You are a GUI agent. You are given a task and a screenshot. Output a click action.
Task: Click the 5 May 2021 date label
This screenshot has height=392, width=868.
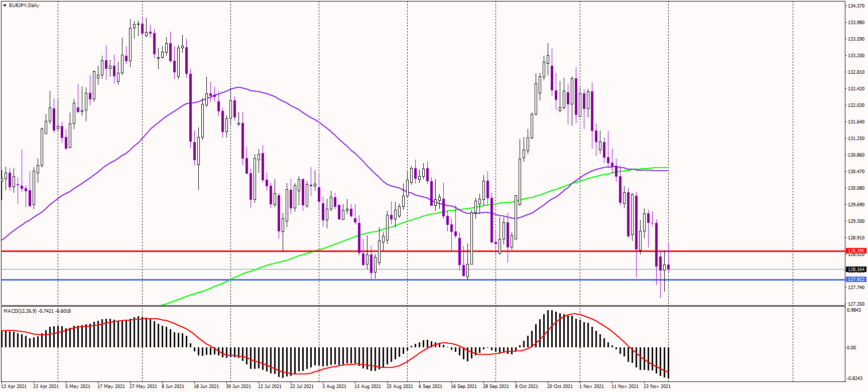78,386
